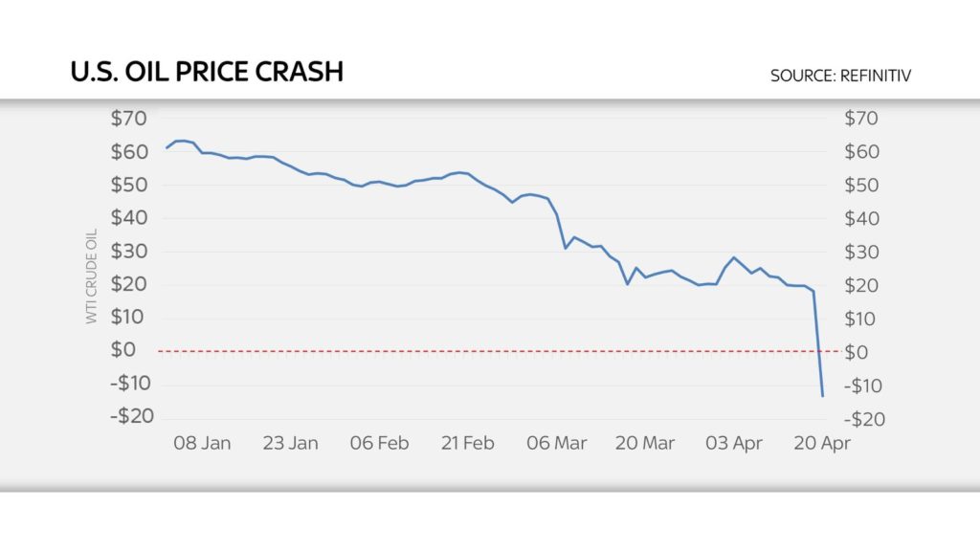Image resolution: width=980 pixels, height=551 pixels.
Task: Click the right axis $30 label
Action: pos(862,253)
